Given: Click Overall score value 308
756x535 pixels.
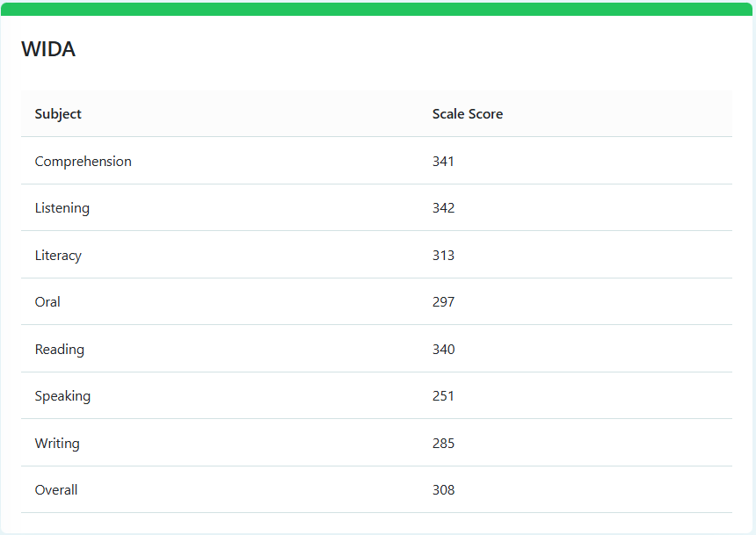Looking at the screenshot, I should click(444, 489).
